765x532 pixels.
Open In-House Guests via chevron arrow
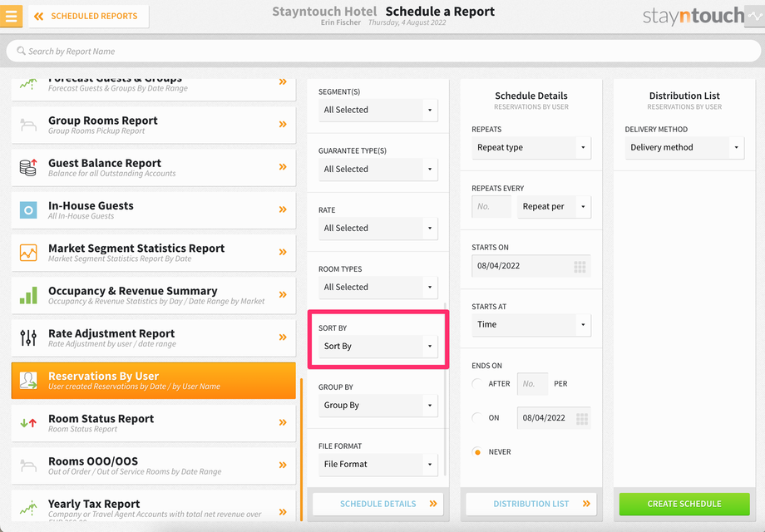click(x=283, y=209)
